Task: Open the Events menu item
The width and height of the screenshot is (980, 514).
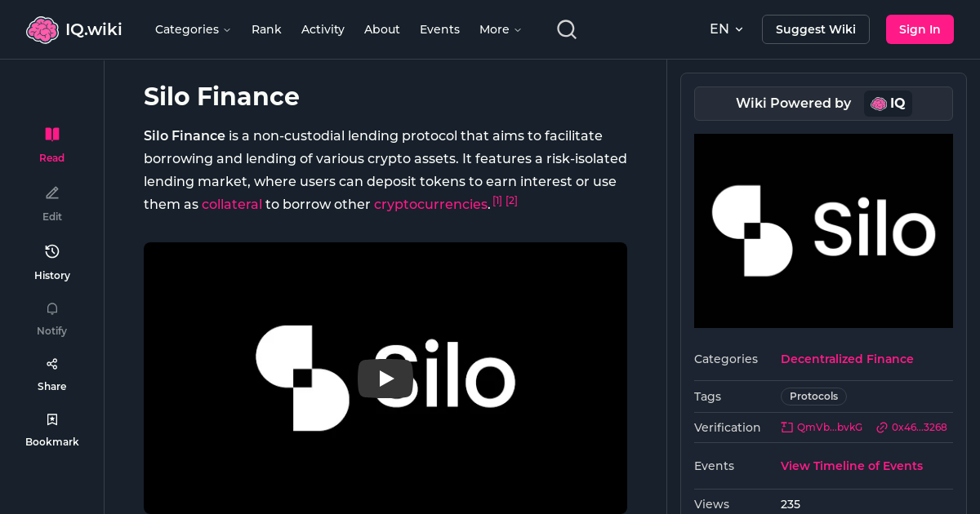Action: tap(439, 29)
